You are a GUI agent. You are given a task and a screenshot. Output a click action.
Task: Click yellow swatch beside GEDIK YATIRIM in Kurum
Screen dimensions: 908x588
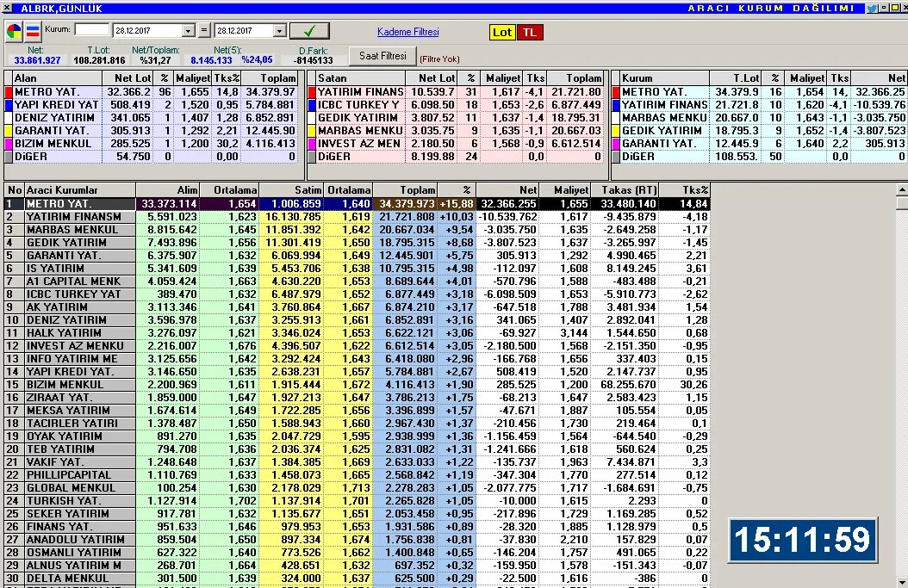pyautogui.click(x=616, y=131)
